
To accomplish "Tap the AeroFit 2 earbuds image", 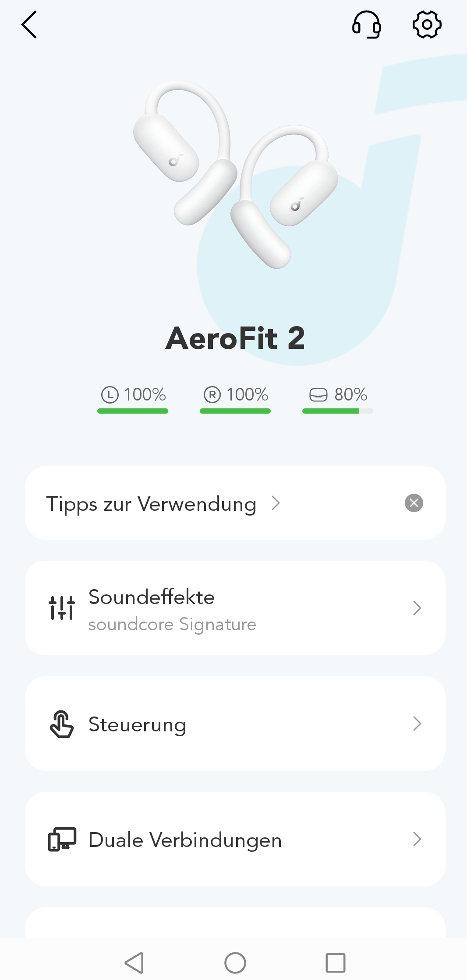I will [235, 175].
